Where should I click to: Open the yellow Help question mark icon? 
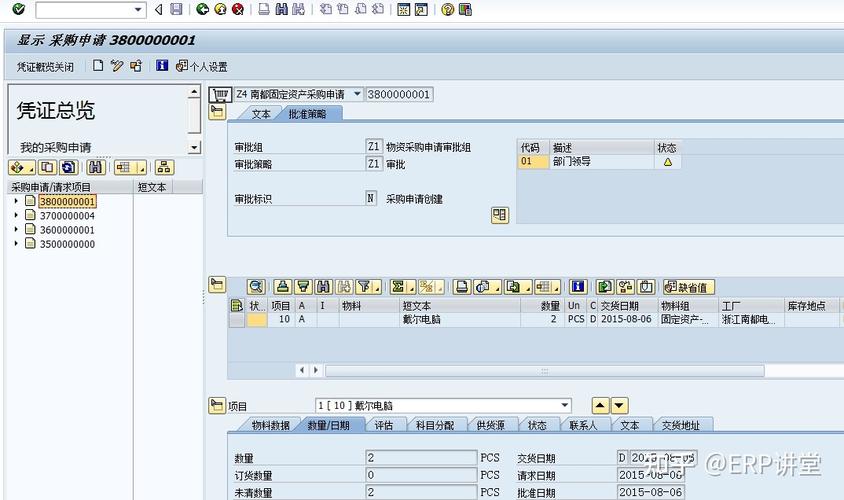tap(447, 9)
